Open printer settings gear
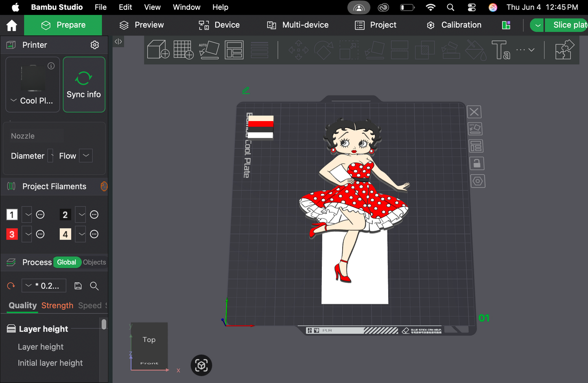This screenshot has width=588, height=383. (95, 45)
